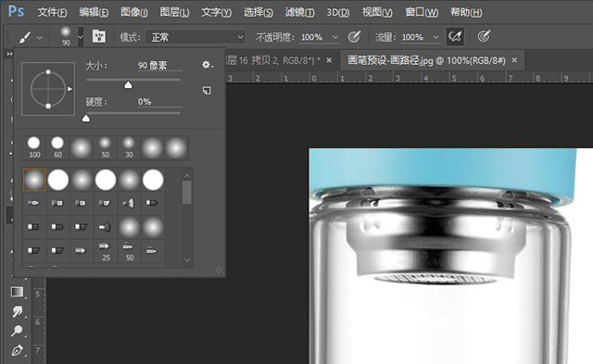Choose the pencil-tip grid preset labeled 50
The width and height of the screenshot is (593, 364).
pos(130,251)
